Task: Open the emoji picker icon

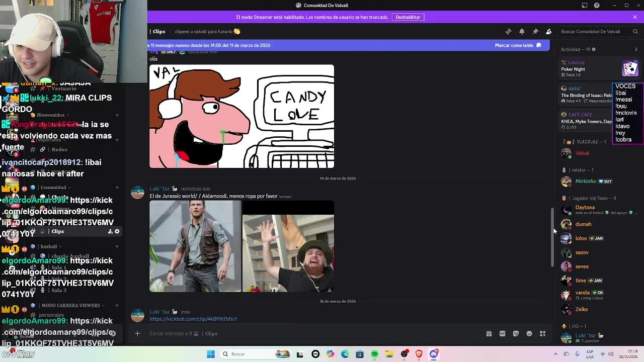Action: [x=529, y=333]
